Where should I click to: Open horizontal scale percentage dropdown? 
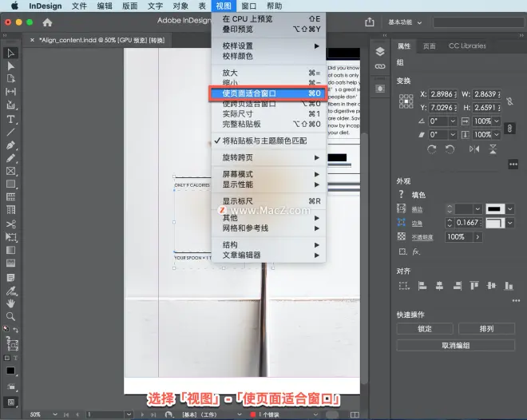(x=497, y=121)
